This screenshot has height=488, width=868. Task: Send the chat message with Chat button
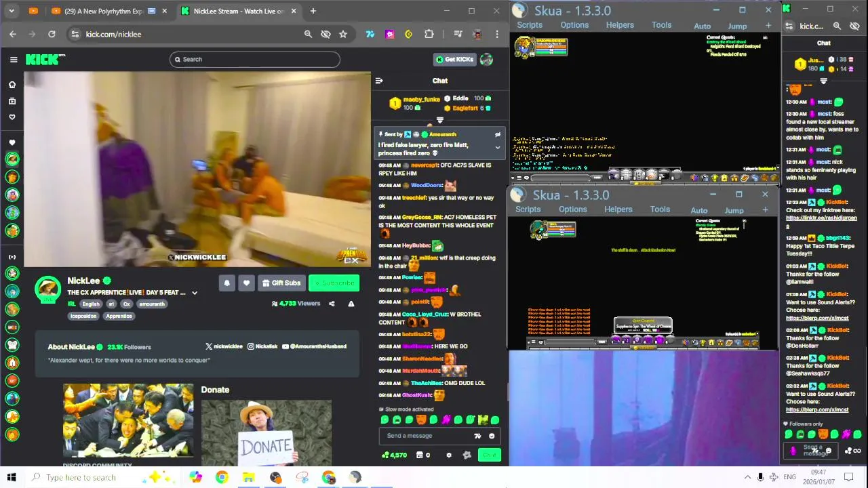(489, 455)
